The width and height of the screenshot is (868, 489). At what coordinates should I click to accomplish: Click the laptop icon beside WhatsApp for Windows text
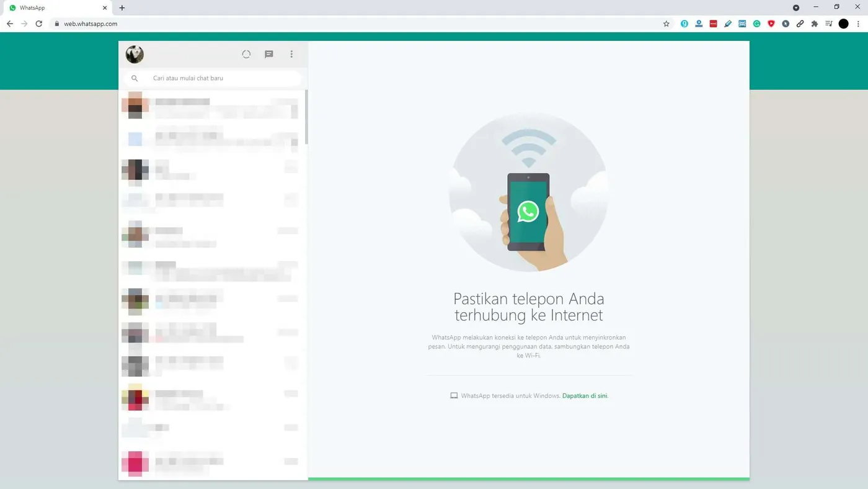click(x=454, y=396)
